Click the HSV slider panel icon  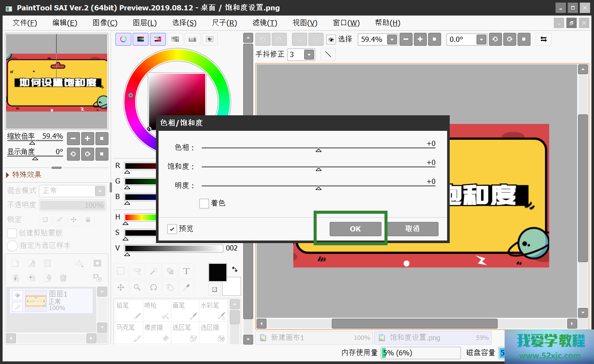[158, 39]
